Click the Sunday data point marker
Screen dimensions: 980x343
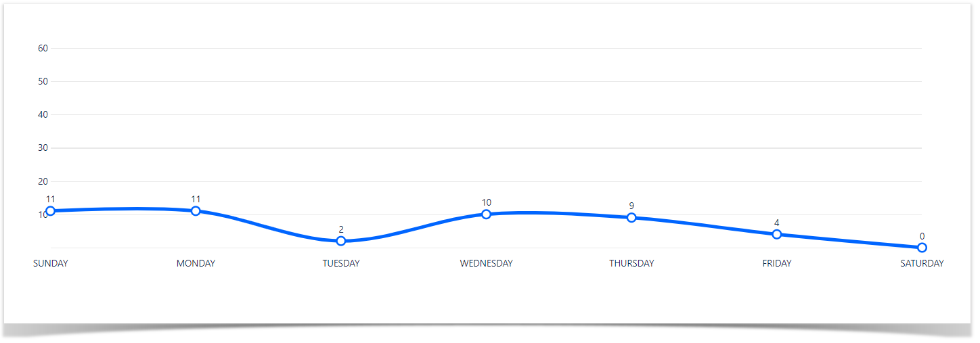pyautogui.click(x=51, y=211)
